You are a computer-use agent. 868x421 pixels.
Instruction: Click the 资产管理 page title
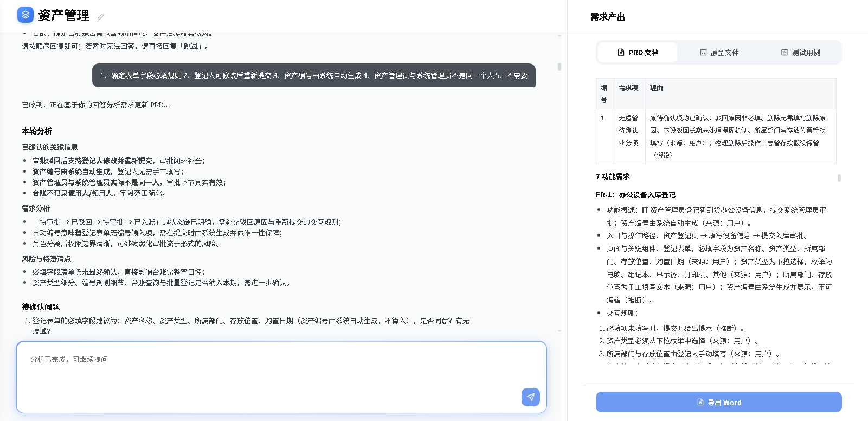click(63, 15)
